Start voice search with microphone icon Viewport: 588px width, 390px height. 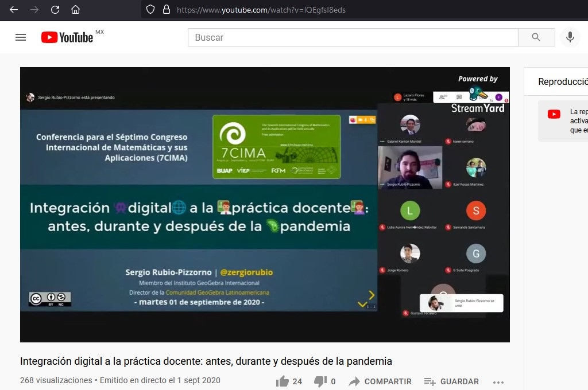(x=570, y=37)
